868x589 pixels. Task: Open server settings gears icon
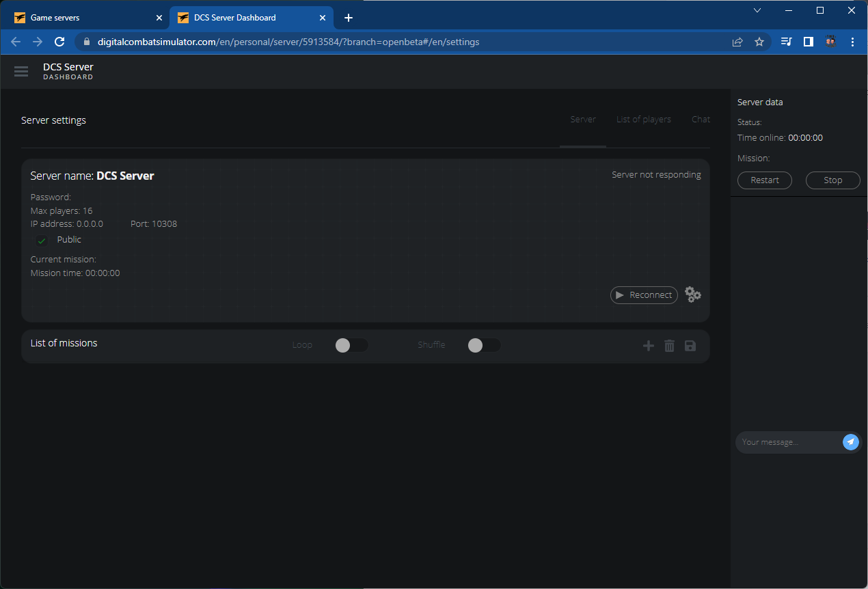[693, 294]
